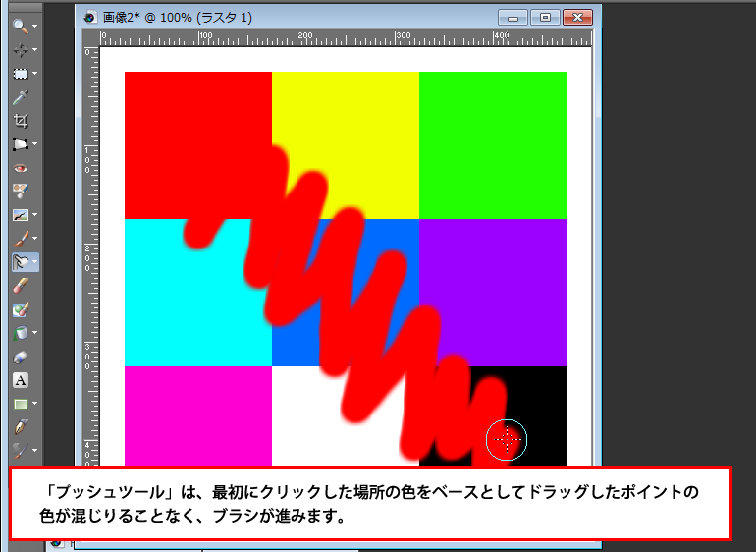Select the Zoom magnifier tool

[21, 26]
